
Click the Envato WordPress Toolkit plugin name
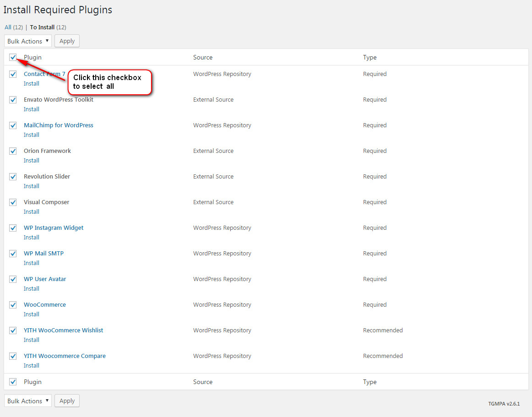[58, 99]
